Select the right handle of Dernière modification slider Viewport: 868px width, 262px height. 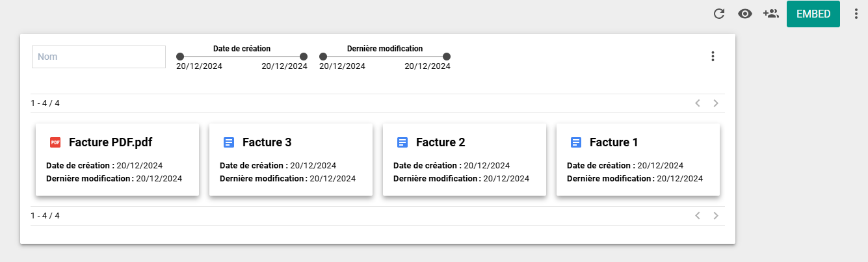tap(447, 57)
